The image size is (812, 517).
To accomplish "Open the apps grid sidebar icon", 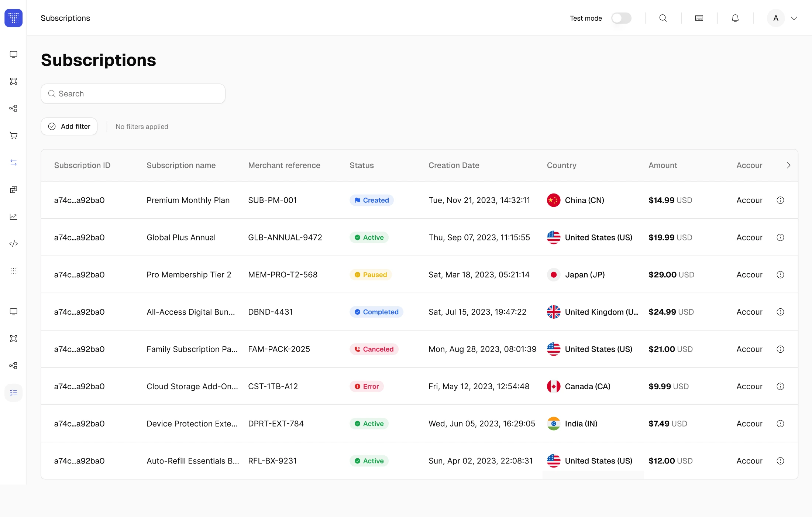I will tap(14, 271).
